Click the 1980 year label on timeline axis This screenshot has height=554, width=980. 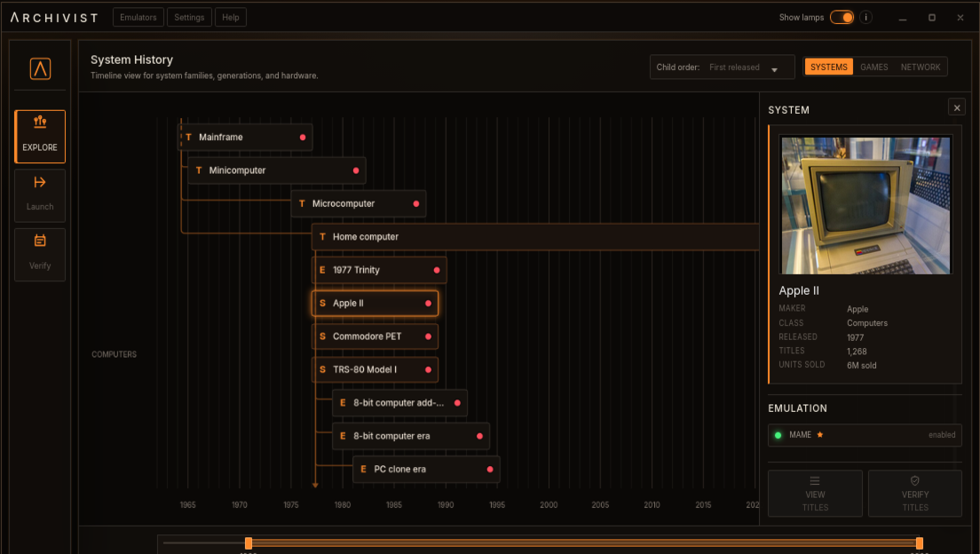(343, 504)
